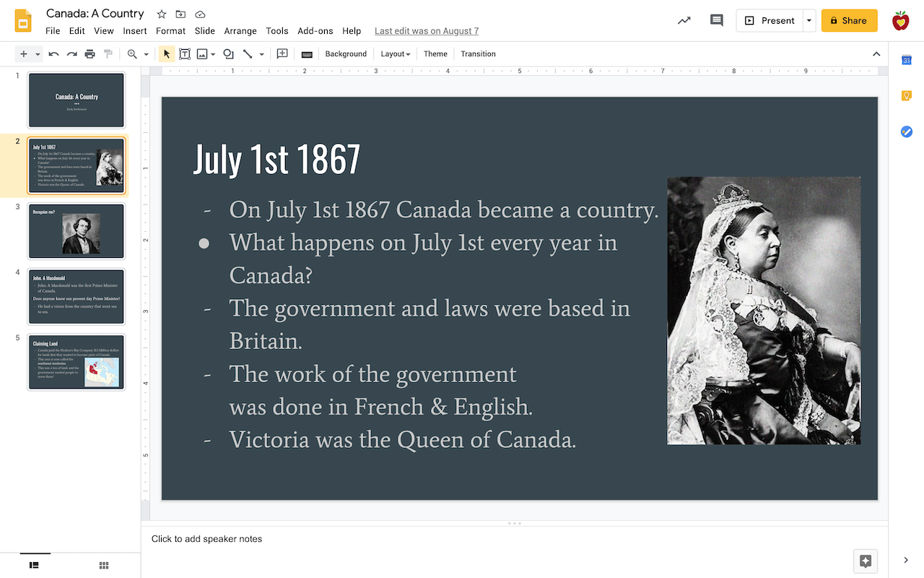Viewport: 924px width, 578px height.
Task: Open Google Keep in the side panel
Action: point(906,95)
